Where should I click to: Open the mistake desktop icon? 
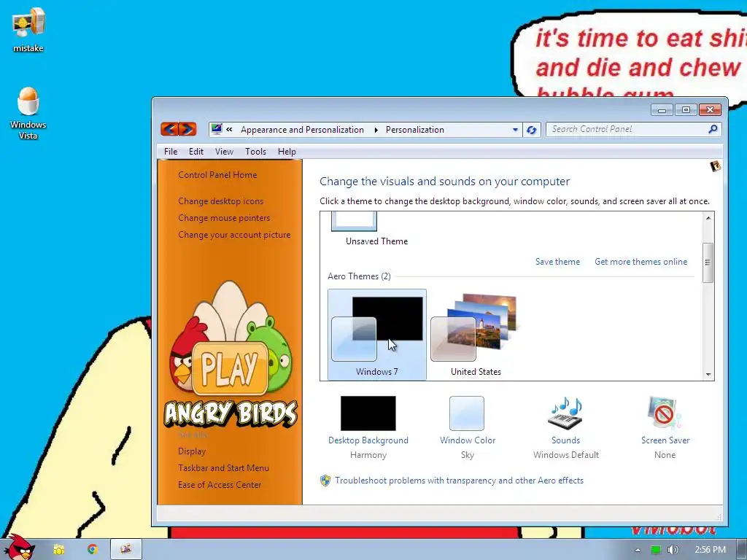tap(28, 29)
